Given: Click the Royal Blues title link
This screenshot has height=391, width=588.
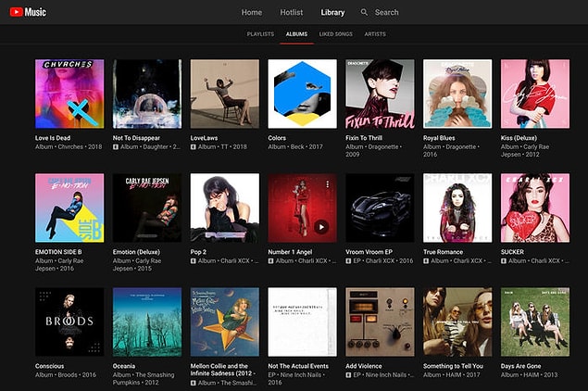Looking at the screenshot, I should (x=439, y=138).
